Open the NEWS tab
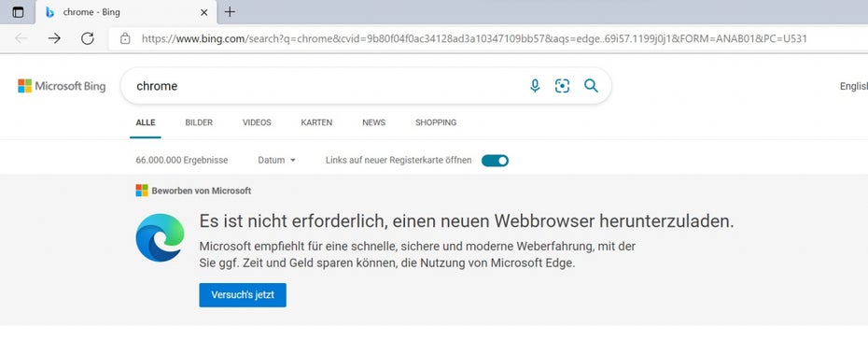The image size is (868, 341). coord(373,122)
